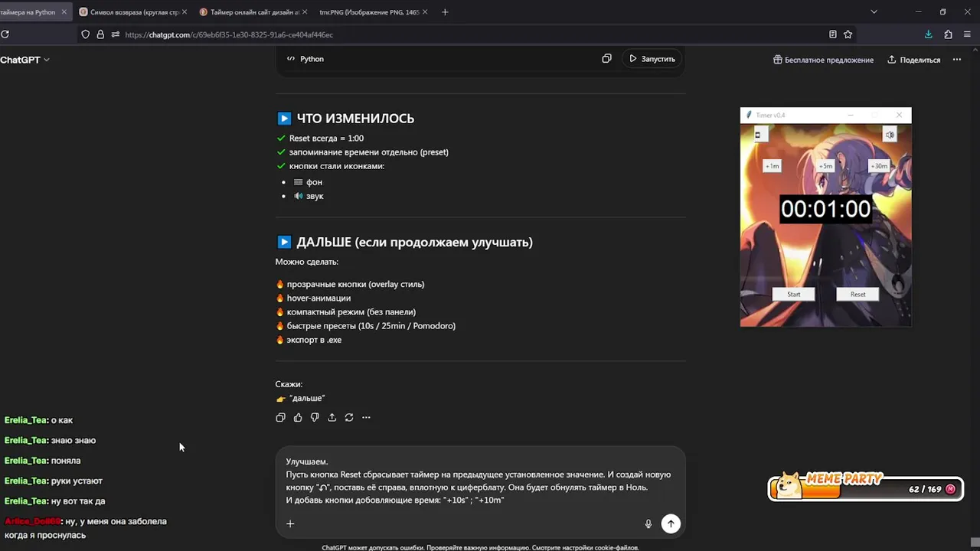Image resolution: width=980 pixels, height=551 pixels.
Task: Run the code with Запустить button
Action: point(652,59)
